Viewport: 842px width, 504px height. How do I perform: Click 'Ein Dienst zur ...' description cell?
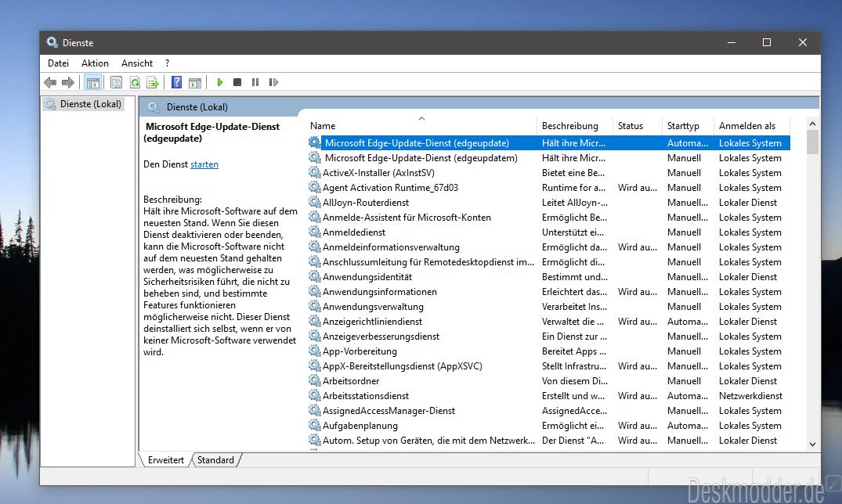point(574,336)
